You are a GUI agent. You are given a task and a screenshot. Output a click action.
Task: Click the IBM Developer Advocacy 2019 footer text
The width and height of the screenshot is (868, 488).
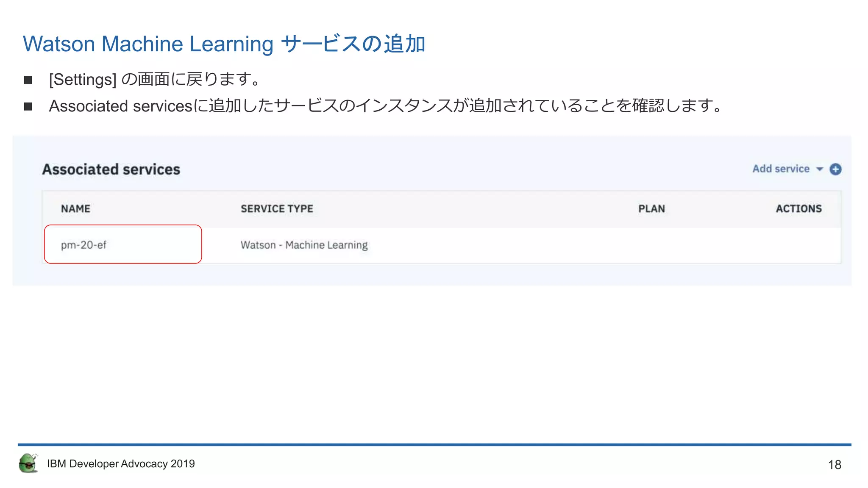click(121, 464)
